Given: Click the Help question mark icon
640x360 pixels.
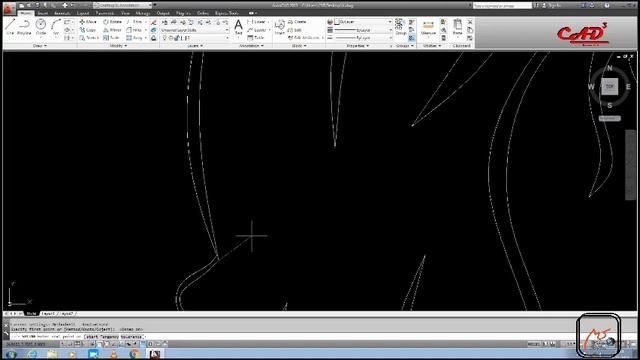Looking at the screenshot, I should point(607,6).
